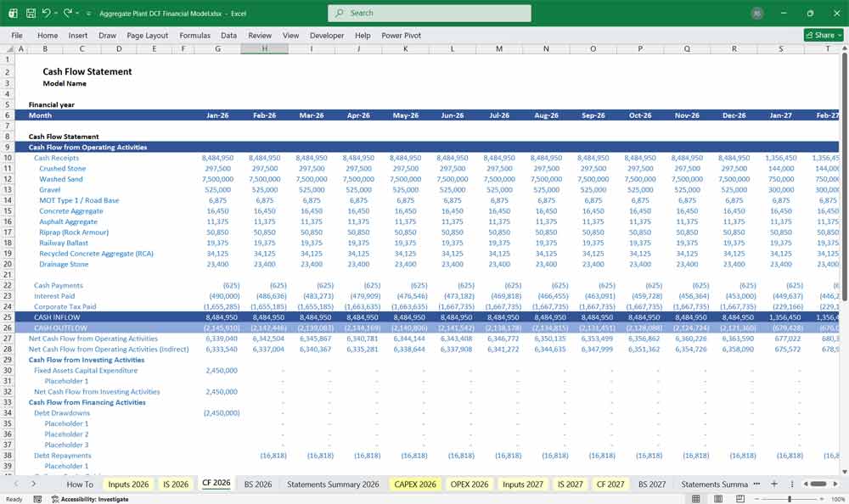Switch to Page Layout view

[x=718, y=499]
